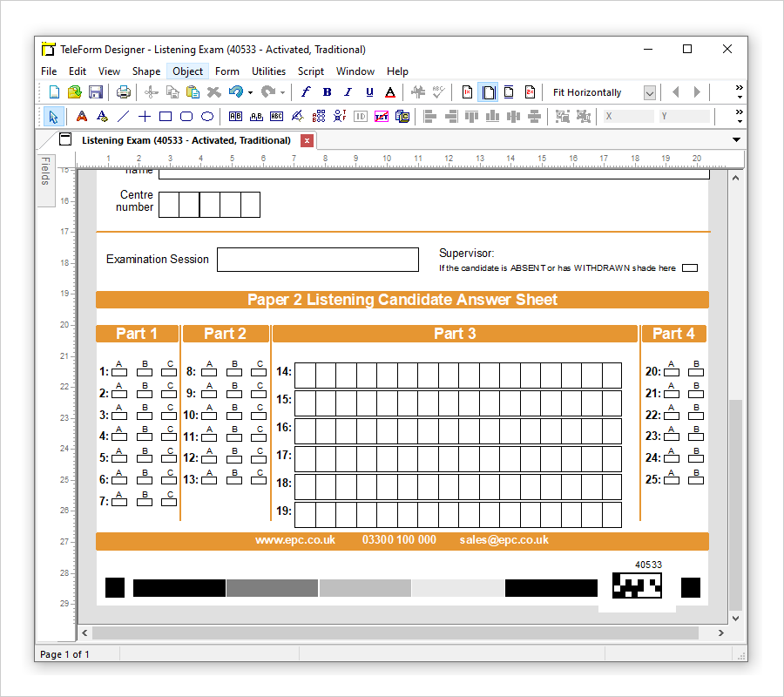This screenshot has width=784, height=697.
Task: Close the Listening Exam tab
Action: tap(307, 140)
